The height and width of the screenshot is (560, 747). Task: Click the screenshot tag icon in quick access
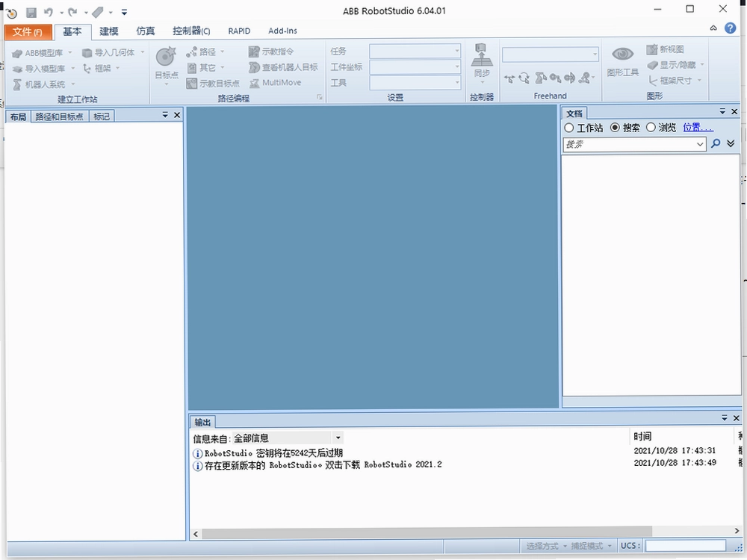(x=98, y=13)
